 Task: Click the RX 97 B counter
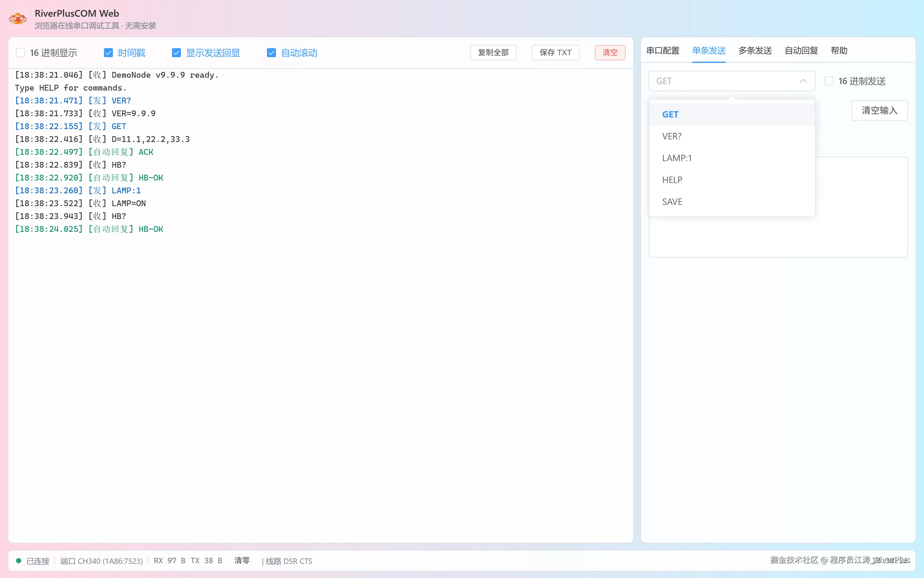click(169, 561)
